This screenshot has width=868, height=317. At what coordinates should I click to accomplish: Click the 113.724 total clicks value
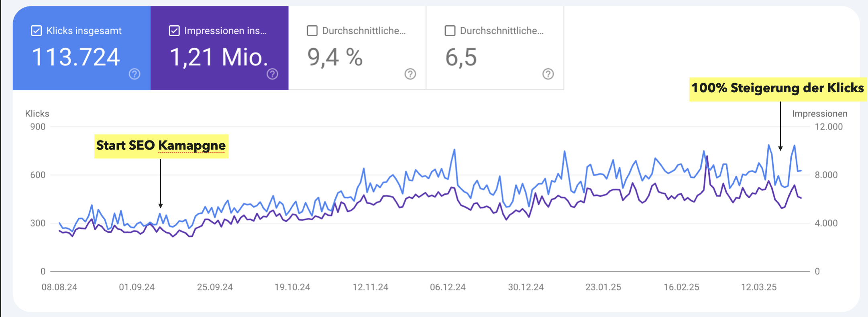(x=75, y=57)
